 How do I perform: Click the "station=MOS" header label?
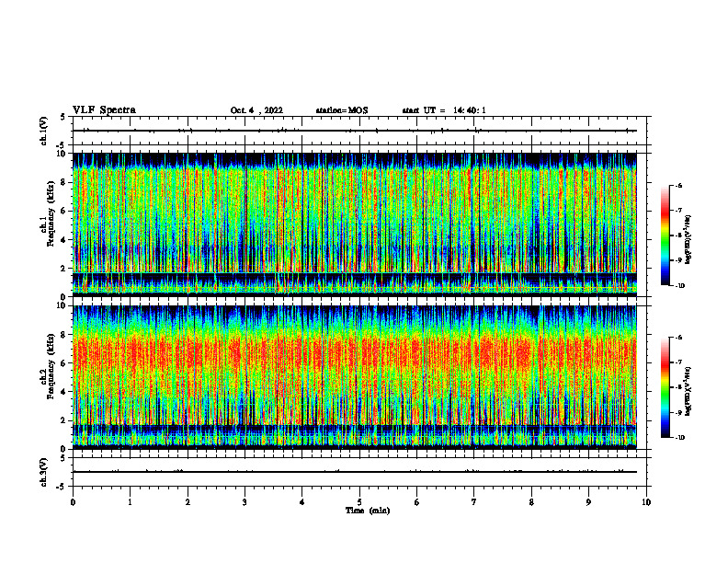point(342,110)
